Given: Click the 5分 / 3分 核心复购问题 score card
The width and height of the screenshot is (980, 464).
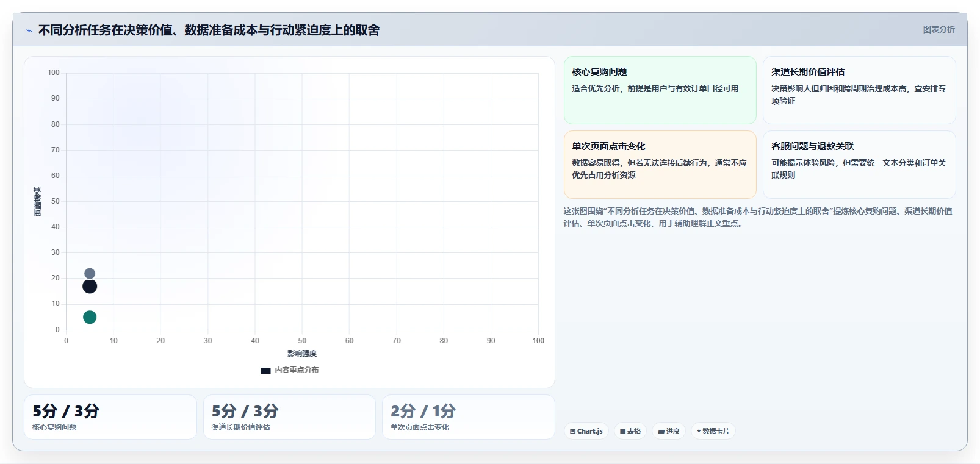Looking at the screenshot, I should pyautogui.click(x=110, y=417).
